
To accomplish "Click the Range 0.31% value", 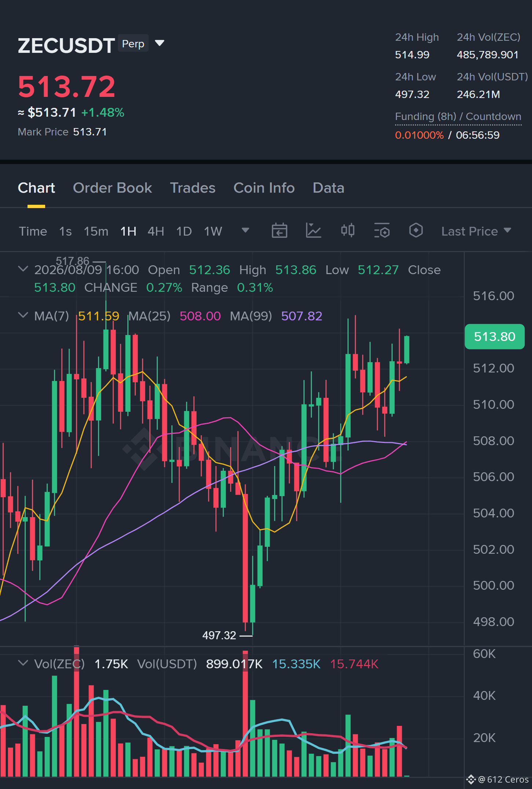I will pyautogui.click(x=255, y=287).
